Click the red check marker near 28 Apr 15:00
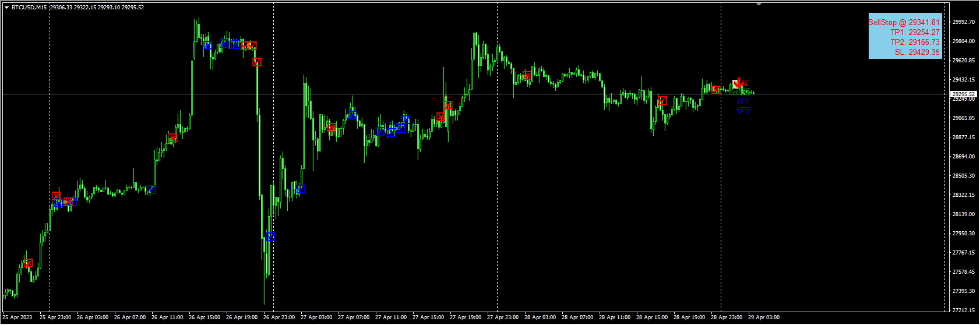Viewport: 980px width, 325px height. coord(662,100)
